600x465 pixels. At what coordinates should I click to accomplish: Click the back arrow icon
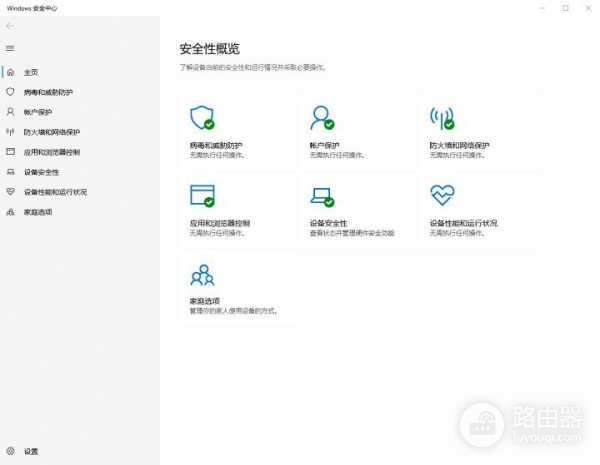(x=10, y=26)
